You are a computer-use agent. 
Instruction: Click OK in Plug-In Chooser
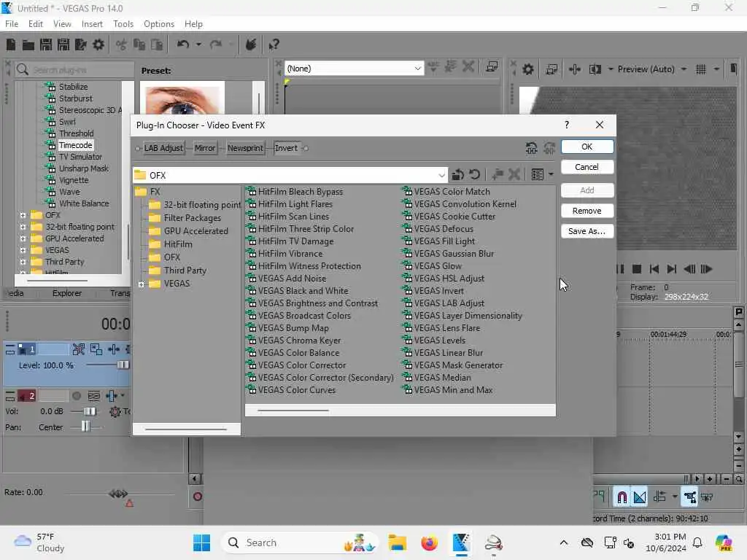(587, 147)
